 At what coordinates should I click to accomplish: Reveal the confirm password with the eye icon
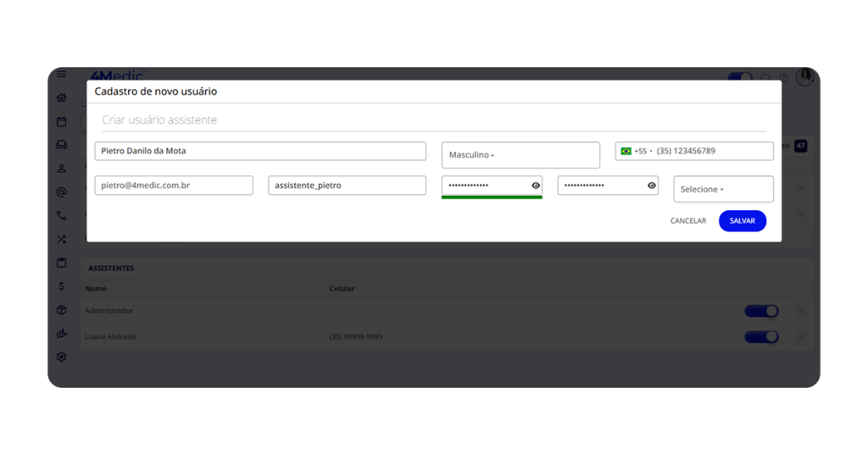(651, 186)
